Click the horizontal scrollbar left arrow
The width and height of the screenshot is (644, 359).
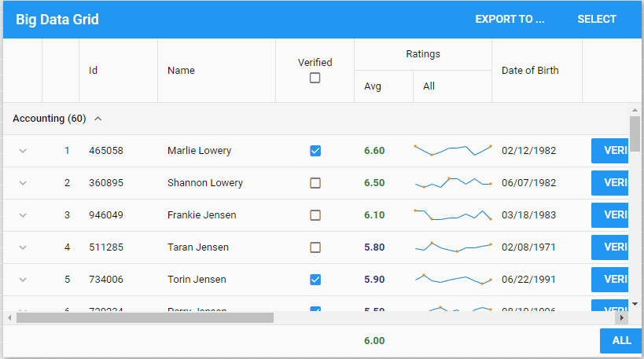point(9,317)
